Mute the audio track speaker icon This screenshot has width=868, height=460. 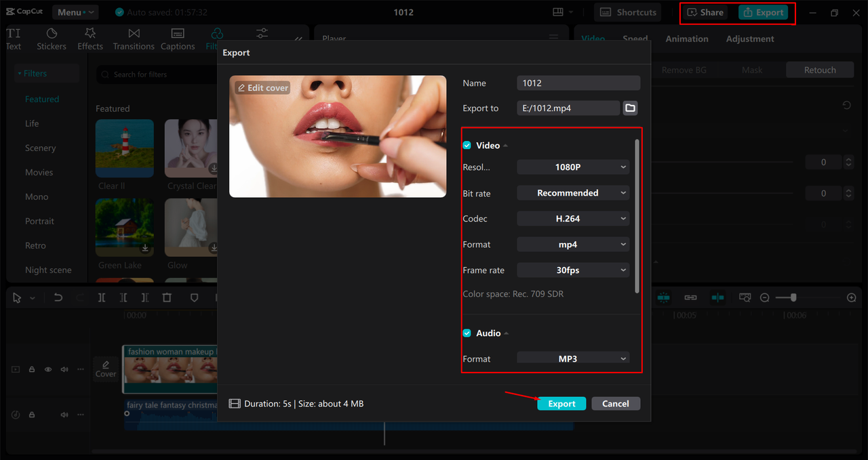(64, 415)
